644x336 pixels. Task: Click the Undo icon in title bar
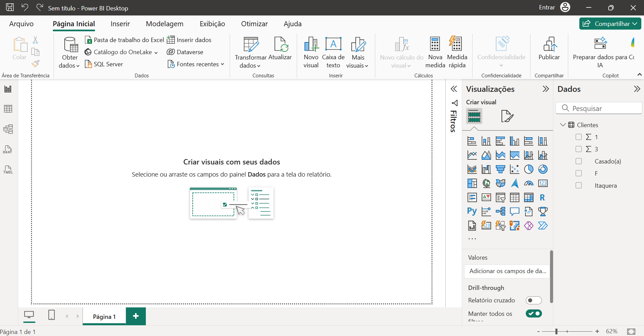tap(25, 7)
